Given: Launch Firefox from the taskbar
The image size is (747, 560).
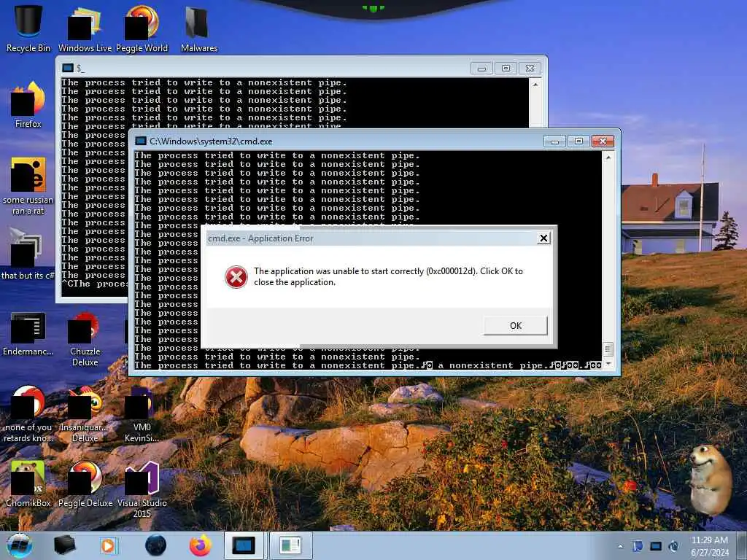Looking at the screenshot, I should (x=200, y=545).
